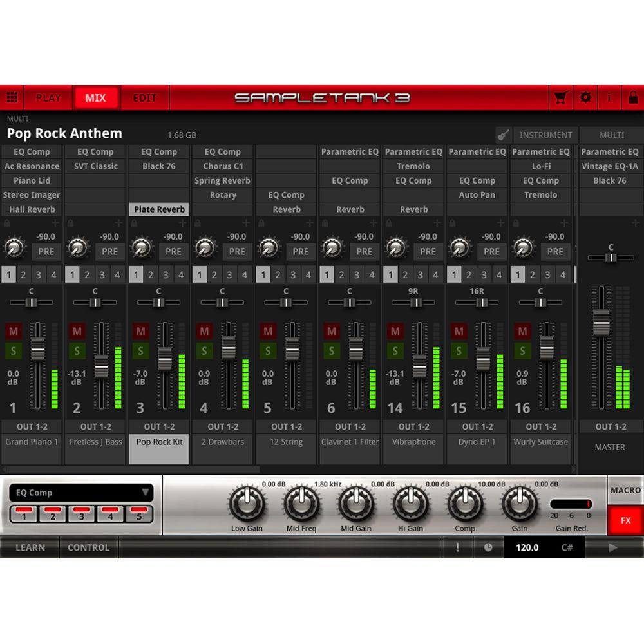This screenshot has height=644, width=644.
Task: Click the grid icon left of PLAY
Action: pos(12,97)
